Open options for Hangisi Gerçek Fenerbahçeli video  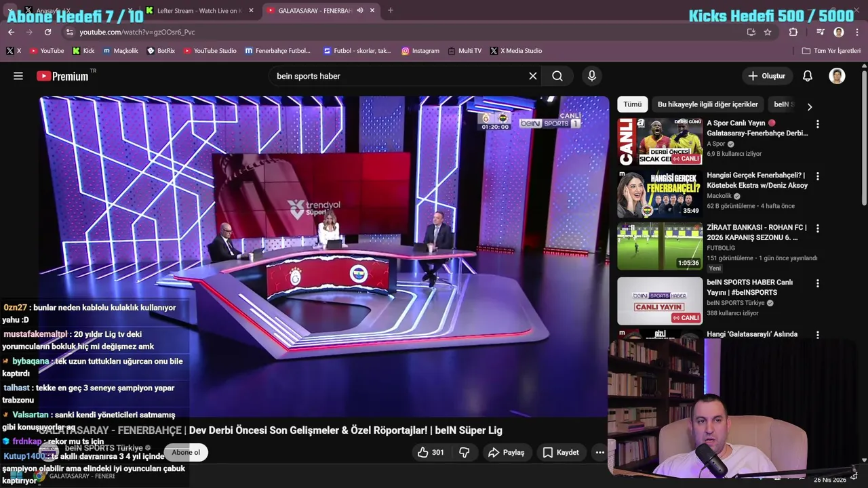pyautogui.click(x=817, y=176)
